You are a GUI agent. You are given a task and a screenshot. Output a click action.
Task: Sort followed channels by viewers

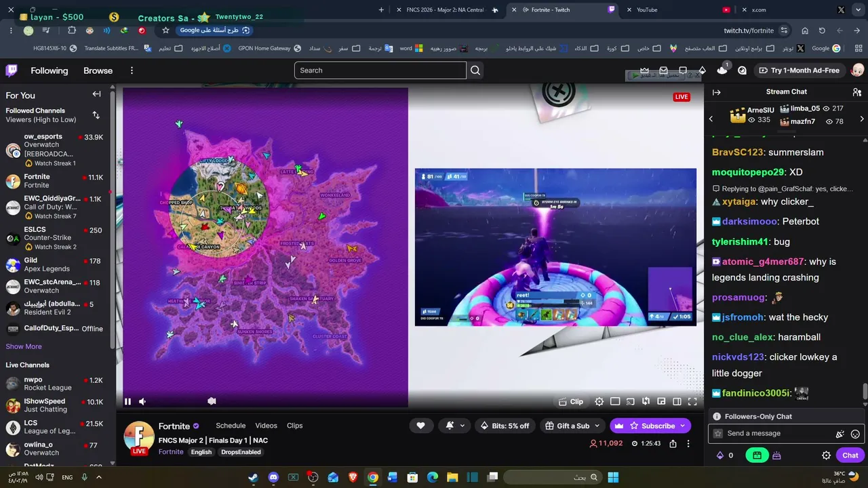[96, 115]
